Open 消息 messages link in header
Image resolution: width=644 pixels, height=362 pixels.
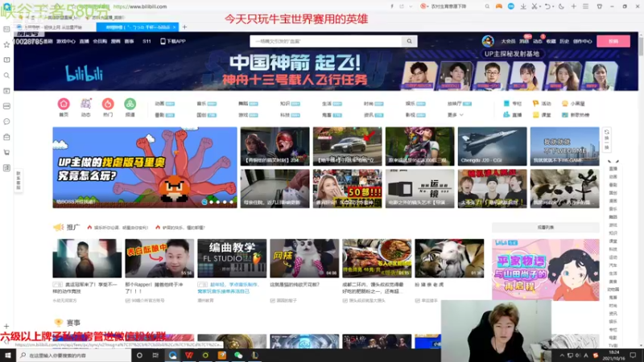click(x=524, y=42)
